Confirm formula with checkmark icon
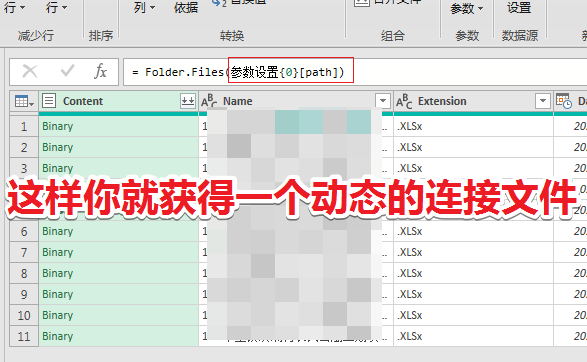This screenshot has width=587, height=362. [67, 70]
